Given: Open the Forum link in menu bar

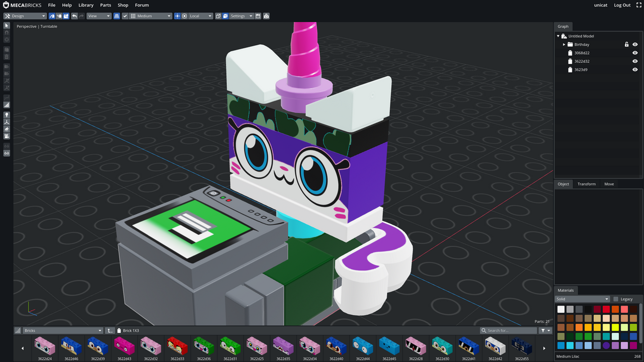Looking at the screenshot, I should (x=142, y=5).
